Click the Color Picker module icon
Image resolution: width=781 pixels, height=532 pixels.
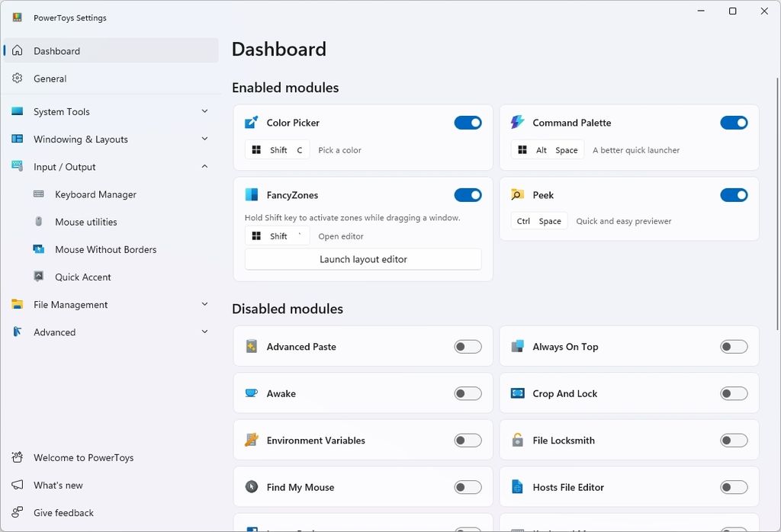point(252,122)
